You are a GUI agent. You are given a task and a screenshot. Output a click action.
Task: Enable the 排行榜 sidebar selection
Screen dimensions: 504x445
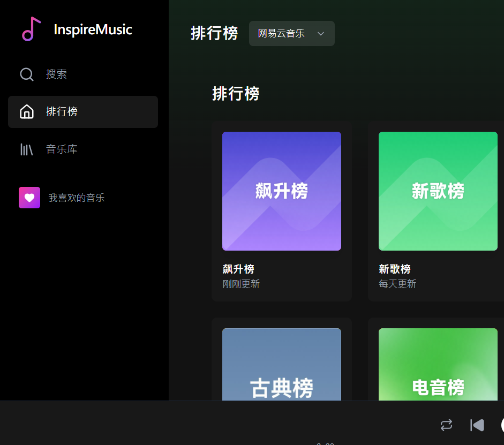click(x=82, y=112)
